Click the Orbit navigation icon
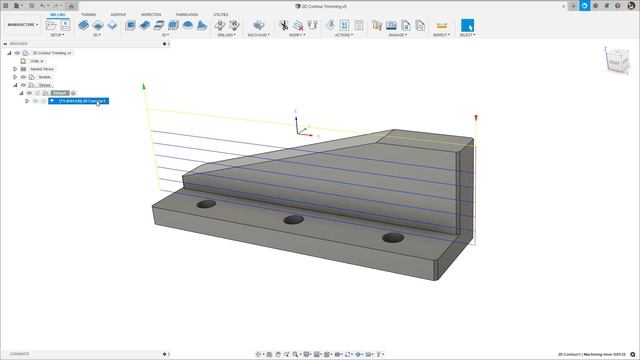 point(258,354)
